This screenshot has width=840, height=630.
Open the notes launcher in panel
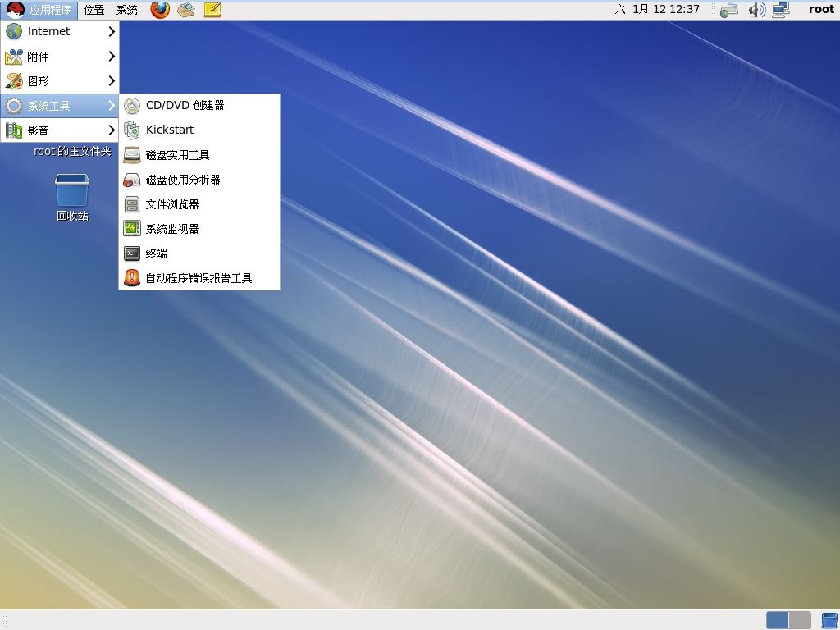pyautogui.click(x=212, y=10)
